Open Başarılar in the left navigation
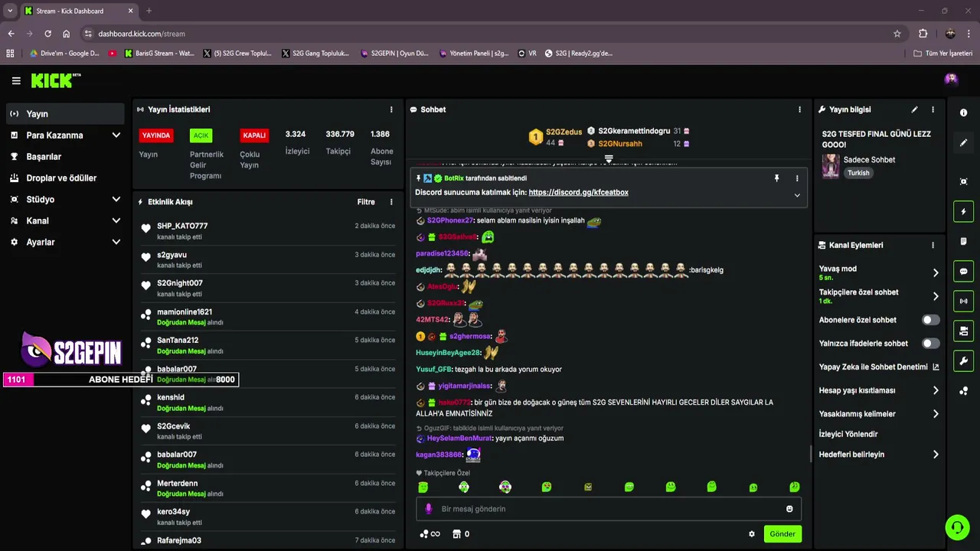 click(65, 157)
